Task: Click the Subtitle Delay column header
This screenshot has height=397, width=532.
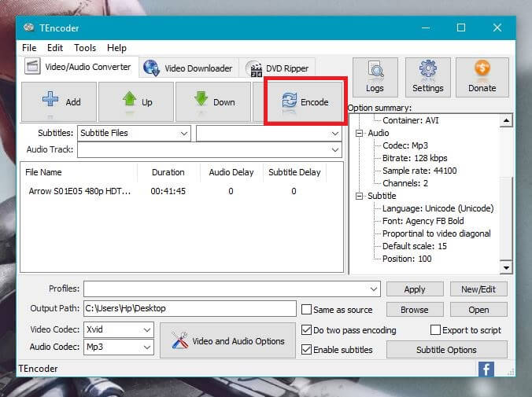Action: click(294, 172)
